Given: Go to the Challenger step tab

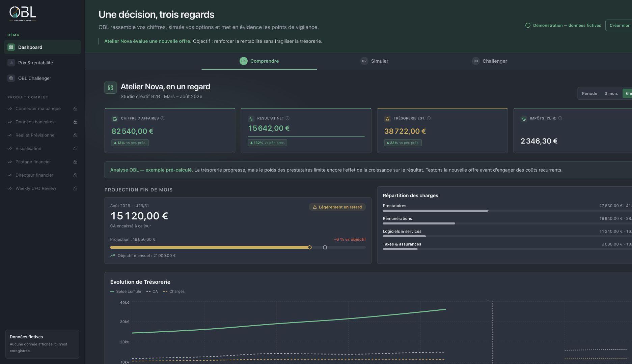Looking at the screenshot, I should pyautogui.click(x=489, y=61).
